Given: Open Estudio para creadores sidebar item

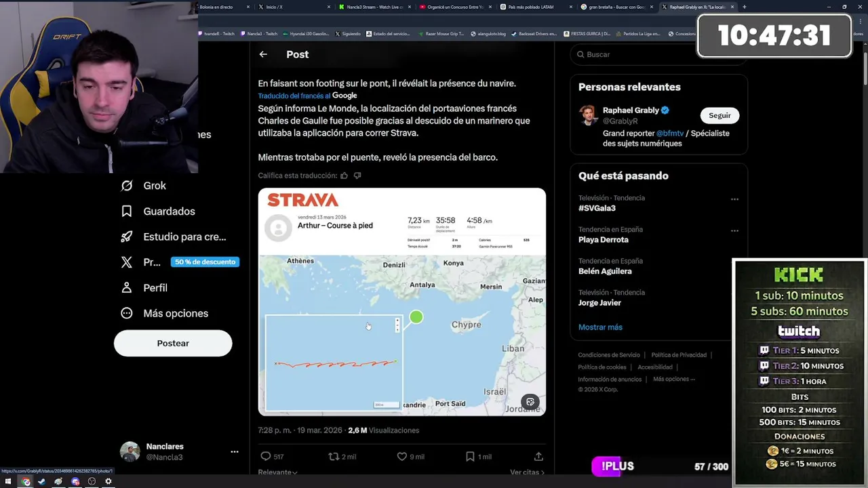Looking at the screenshot, I should pyautogui.click(x=173, y=237).
